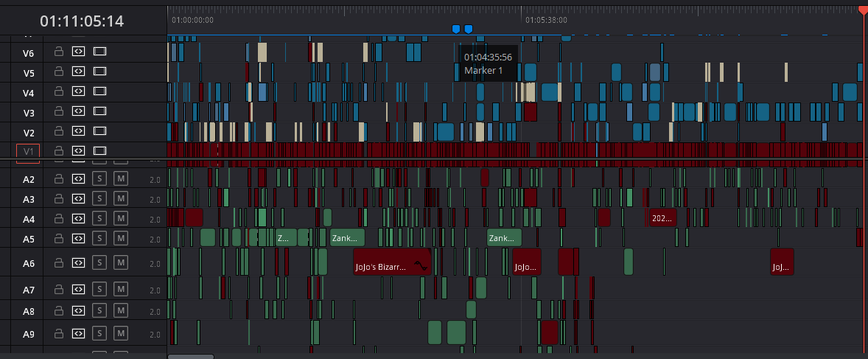This screenshot has height=359, width=868.
Task: Select the "JoJ..." clip on track A6
Action: pyautogui.click(x=782, y=262)
